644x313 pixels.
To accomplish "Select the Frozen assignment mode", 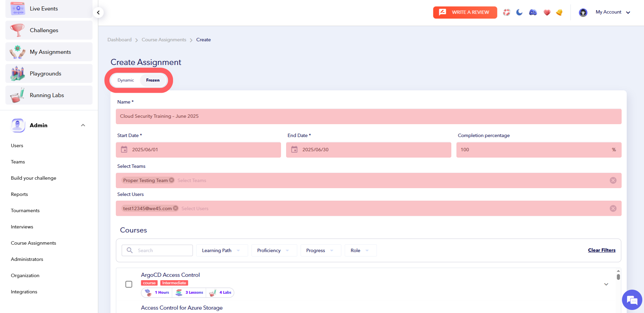I will pos(153,80).
